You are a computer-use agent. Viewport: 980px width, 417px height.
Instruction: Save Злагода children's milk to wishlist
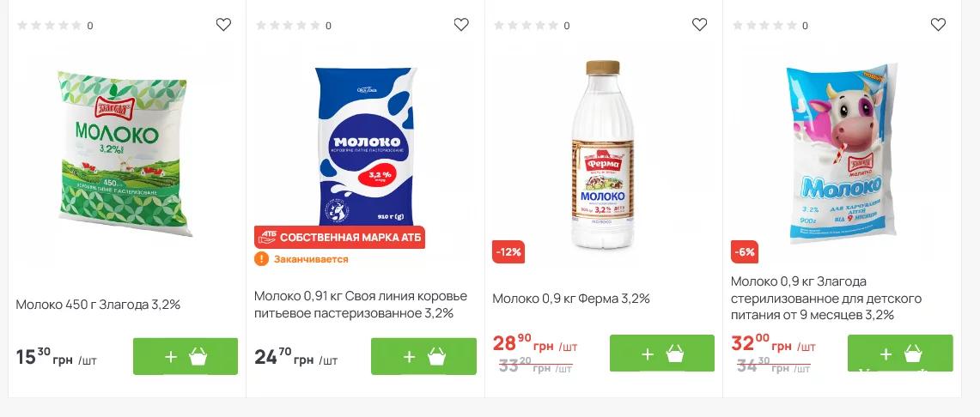(938, 25)
